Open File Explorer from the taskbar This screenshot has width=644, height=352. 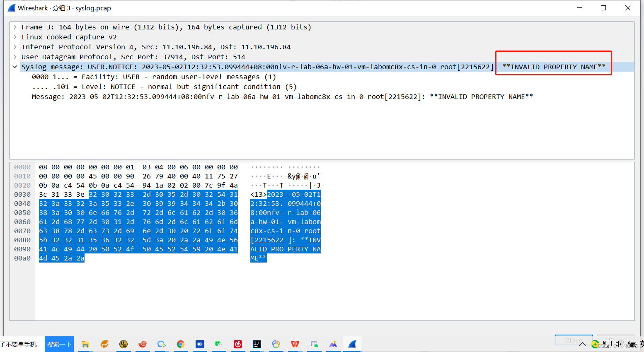click(85, 344)
